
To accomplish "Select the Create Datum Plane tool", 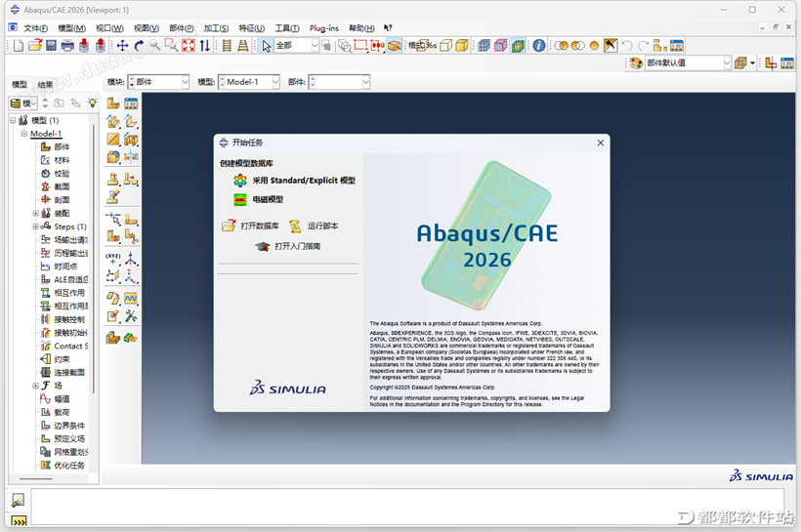I will 113,276.
